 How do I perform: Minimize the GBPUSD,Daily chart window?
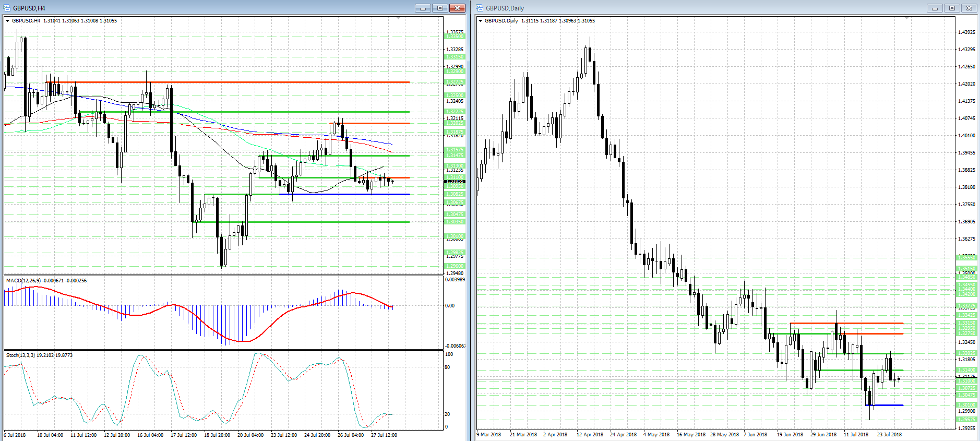tap(935, 8)
